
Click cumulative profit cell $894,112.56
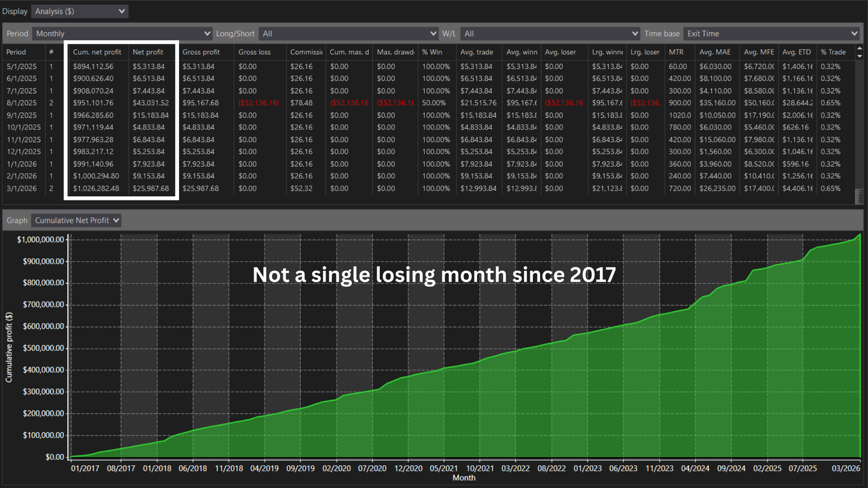pos(93,67)
